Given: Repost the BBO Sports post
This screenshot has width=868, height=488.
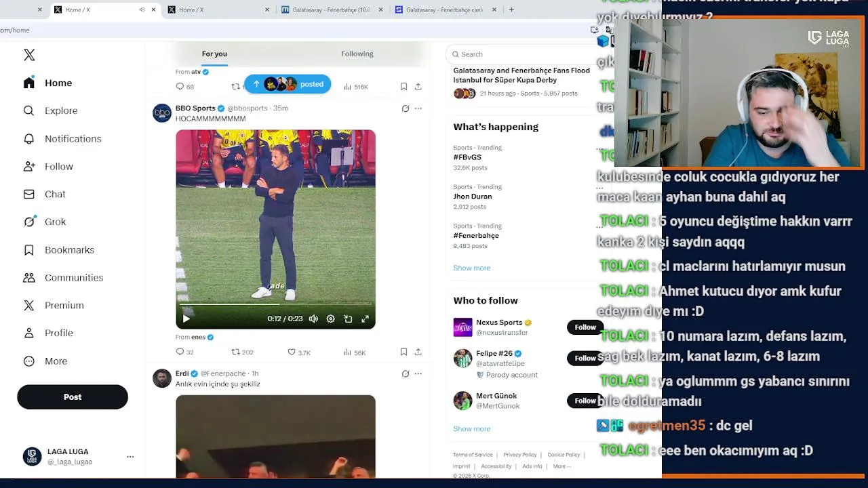Looking at the screenshot, I should (x=242, y=352).
